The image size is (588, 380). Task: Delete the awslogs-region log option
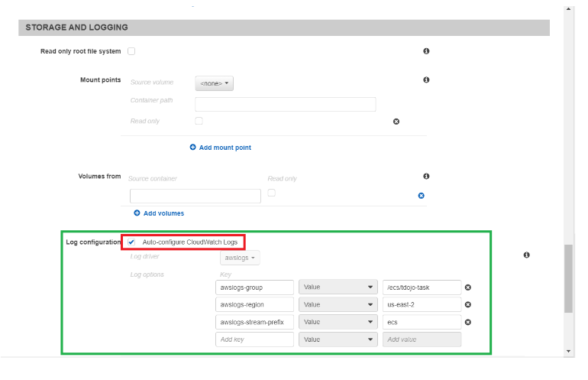(x=468, y=304)
